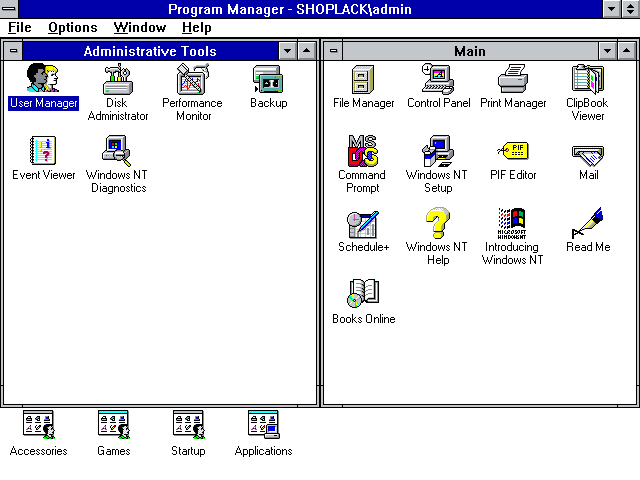
Task: Select the PIF Editor icon
Action: point(513,151)
